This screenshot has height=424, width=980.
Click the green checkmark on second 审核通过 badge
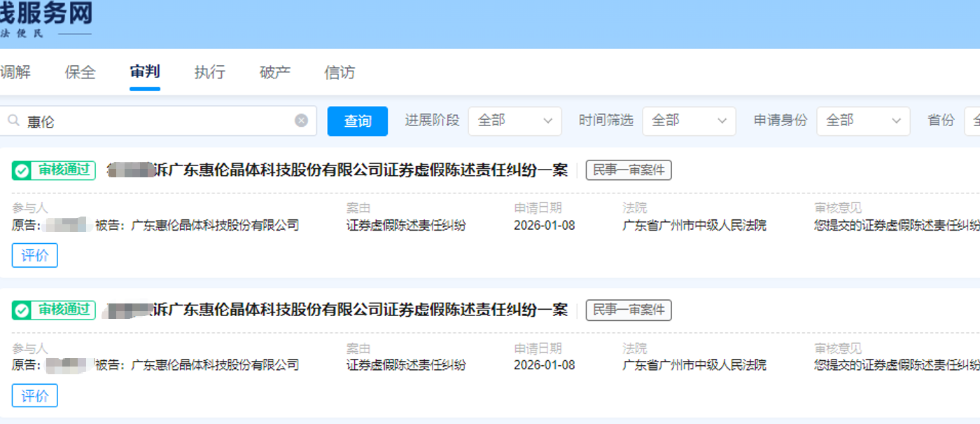20,310
